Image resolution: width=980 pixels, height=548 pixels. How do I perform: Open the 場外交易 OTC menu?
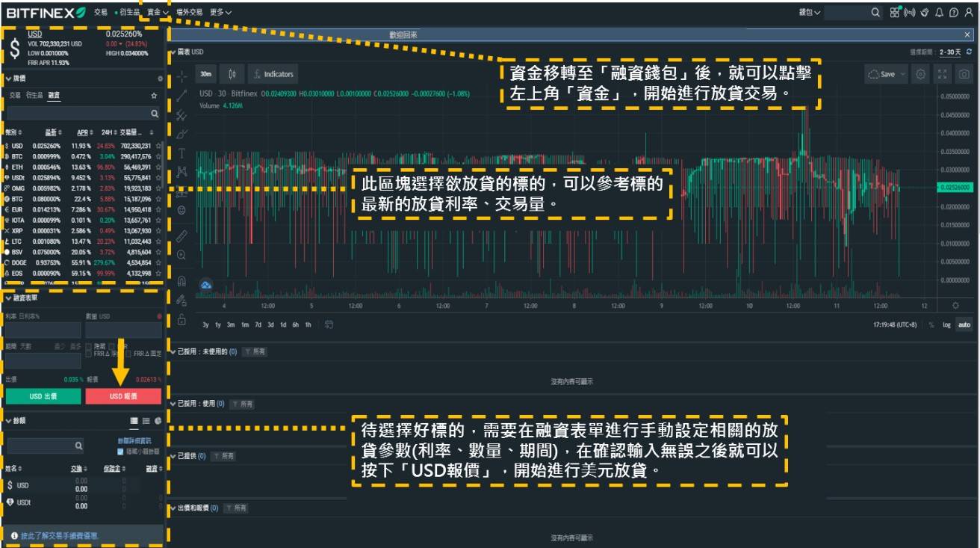click(x=189, y=13)
